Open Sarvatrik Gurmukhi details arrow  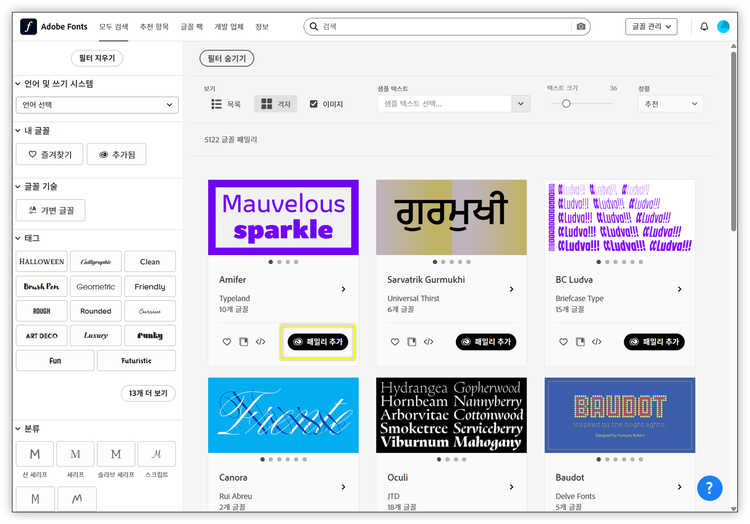(511, 289)
